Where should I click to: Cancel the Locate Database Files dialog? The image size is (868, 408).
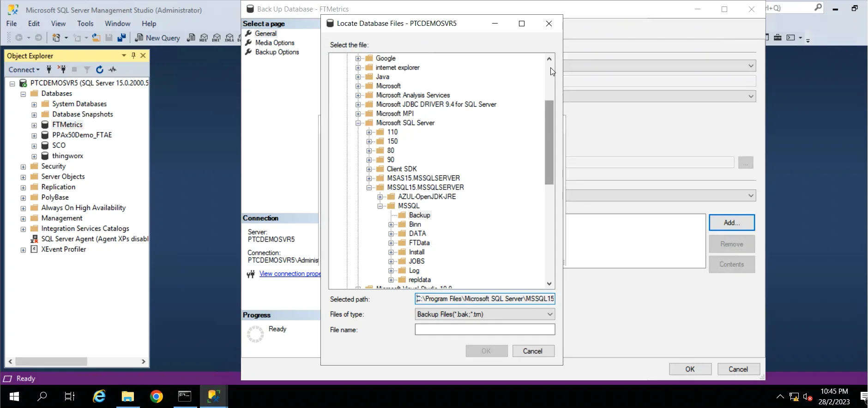(533, 351)
